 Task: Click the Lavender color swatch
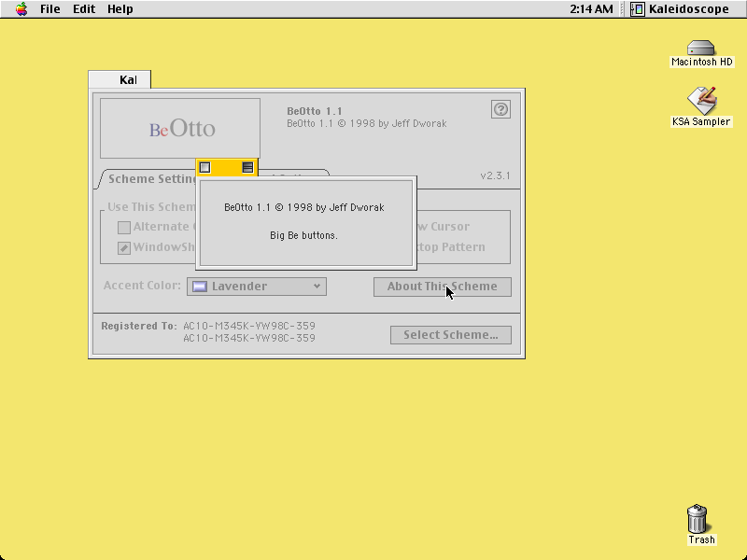tap(200, 287)
